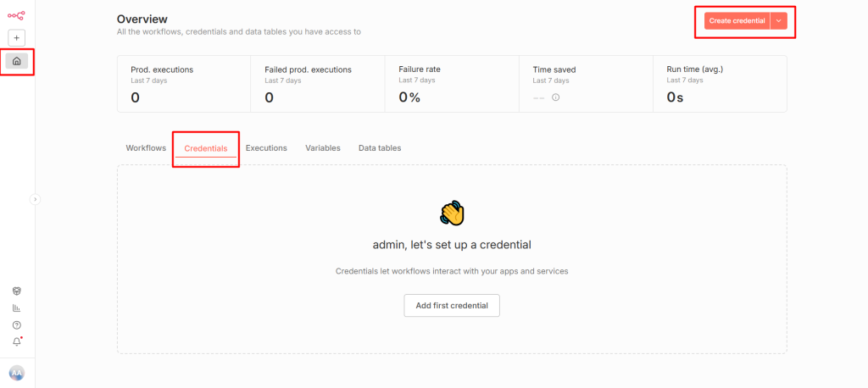
Task: Click the AA user avatar
Action: (x=17, y=373)
